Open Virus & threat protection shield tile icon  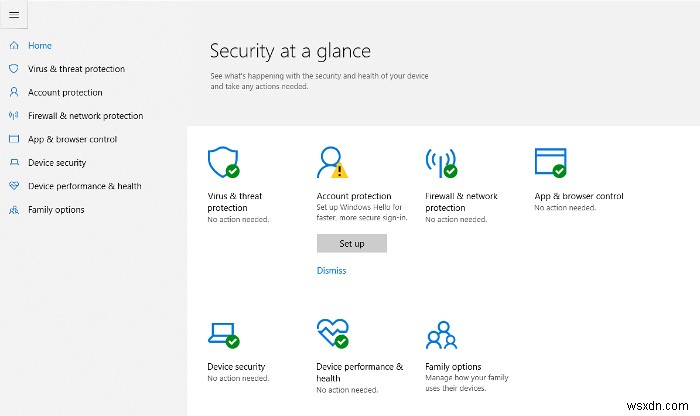(x=223, y=162)
